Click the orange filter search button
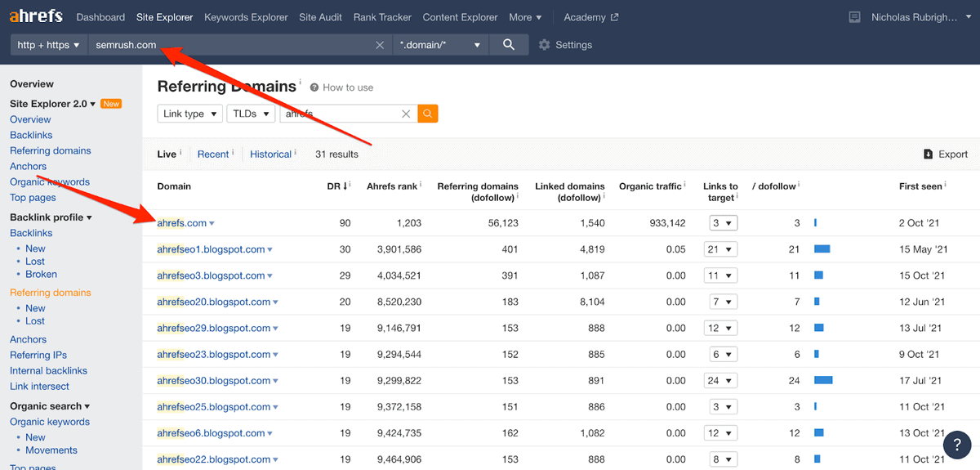The width and height of the screenshot is (980, 470). 428,114
